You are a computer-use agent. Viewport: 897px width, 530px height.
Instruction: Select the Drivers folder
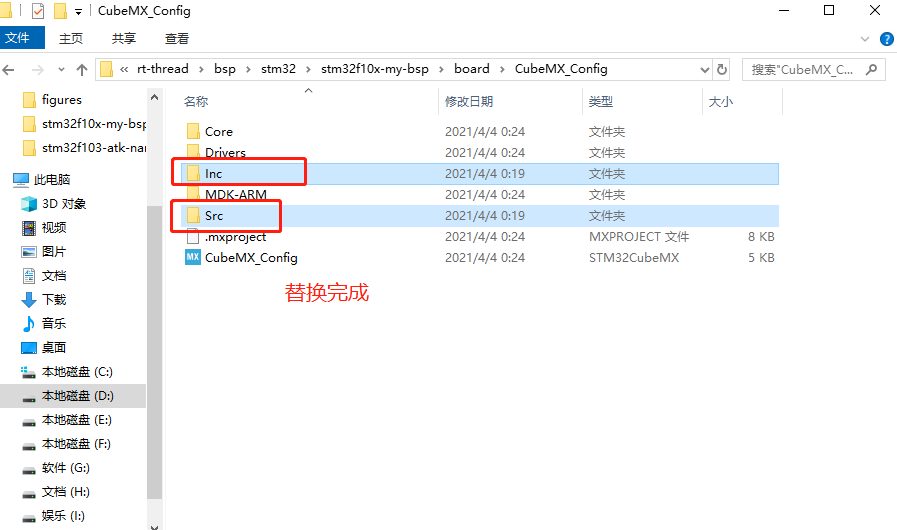point(225,152)
